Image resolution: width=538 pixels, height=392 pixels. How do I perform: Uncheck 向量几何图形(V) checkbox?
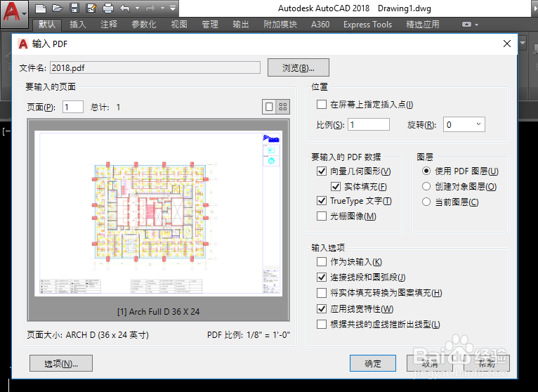tap(322, 171)
